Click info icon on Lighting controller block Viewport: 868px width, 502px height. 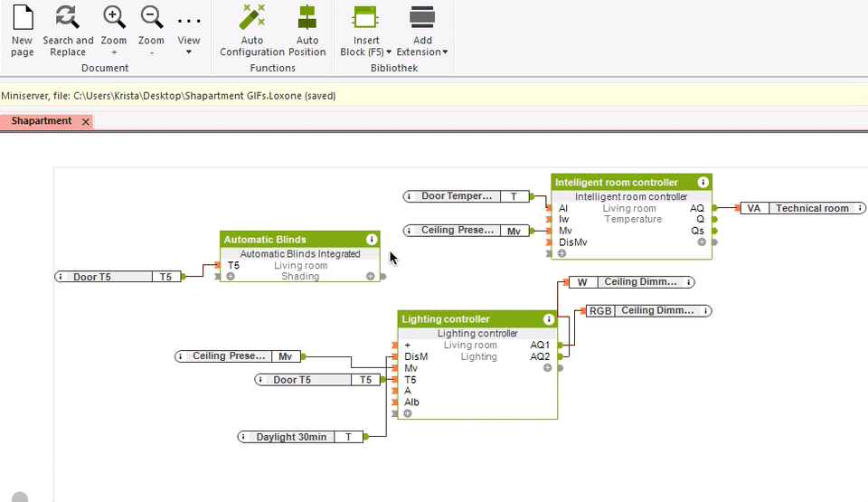point(549,319)
